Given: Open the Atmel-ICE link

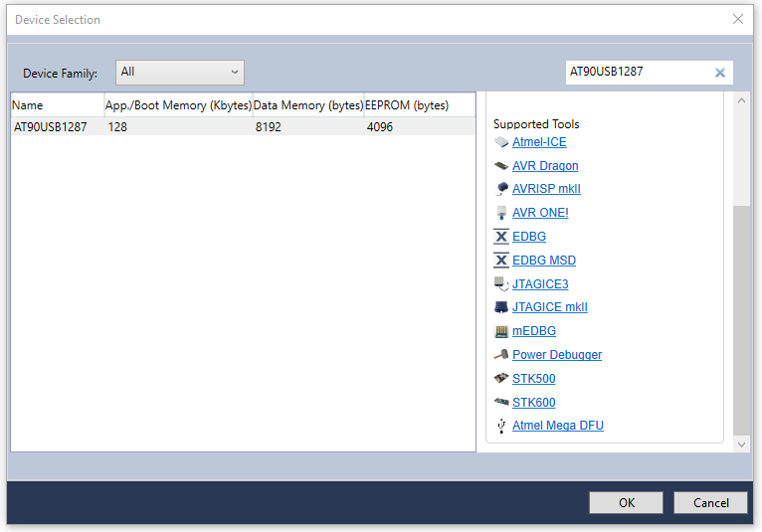Looking at the screenshot, I should click(x=539, y=142).
